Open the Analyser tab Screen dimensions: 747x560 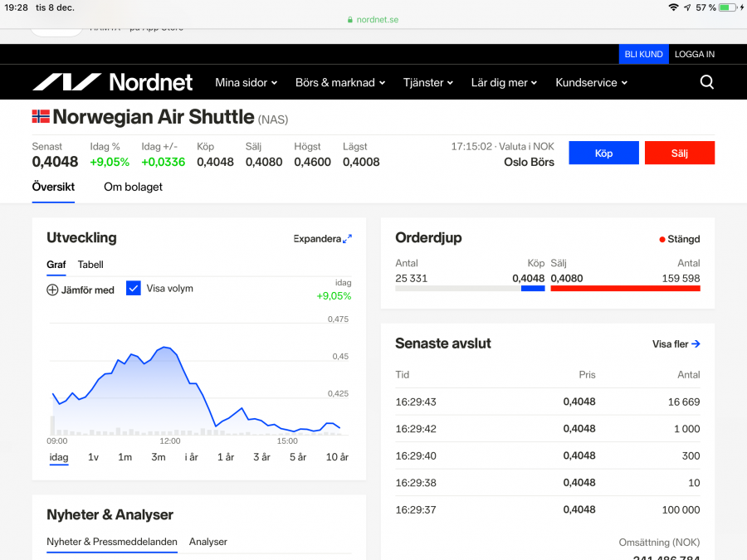(208, 542)
